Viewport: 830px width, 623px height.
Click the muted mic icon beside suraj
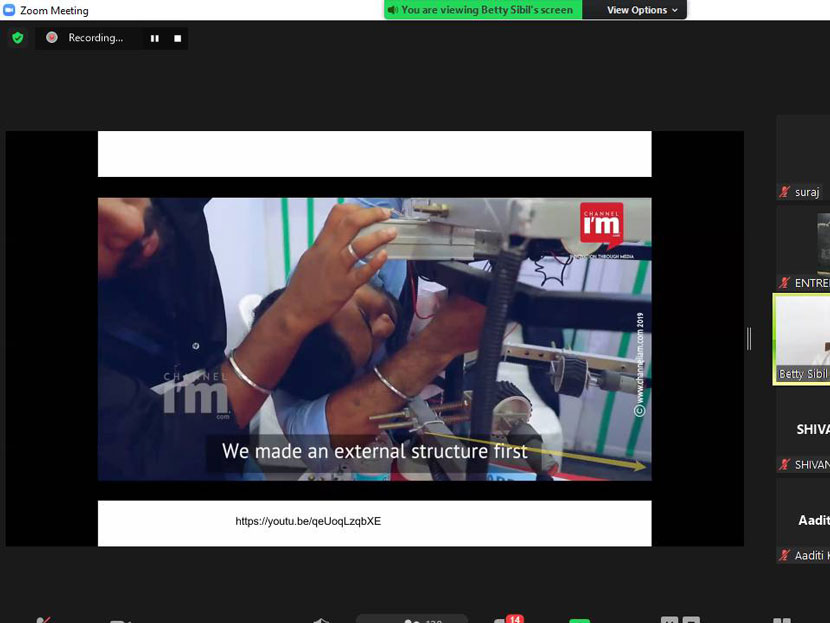786,192
